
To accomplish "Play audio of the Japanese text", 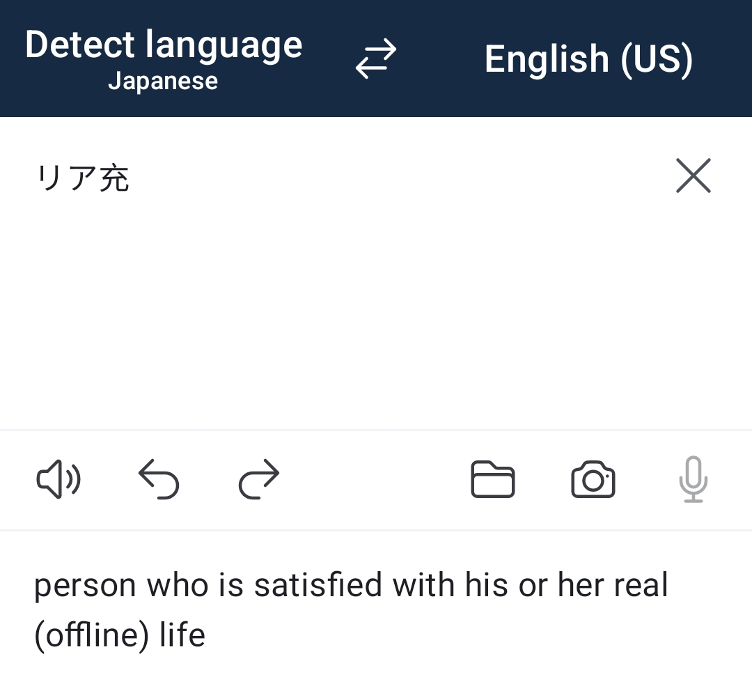I will pos(58,479).
